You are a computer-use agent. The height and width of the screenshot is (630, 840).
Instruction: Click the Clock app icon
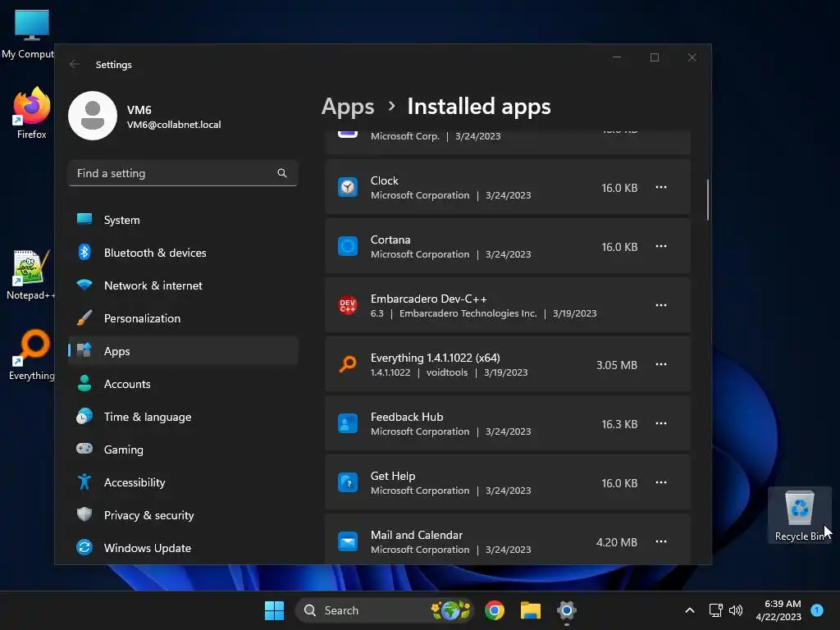[x=348, y=188]
